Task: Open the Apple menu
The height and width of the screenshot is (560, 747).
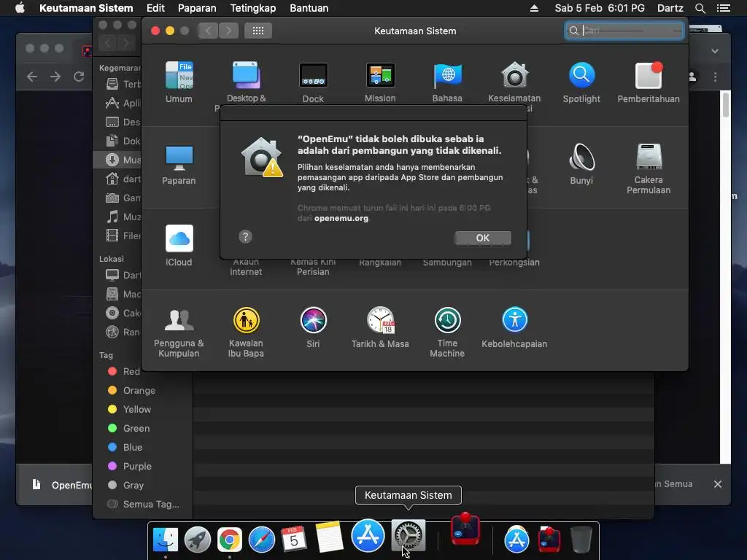Action: (x=20, y=8)
